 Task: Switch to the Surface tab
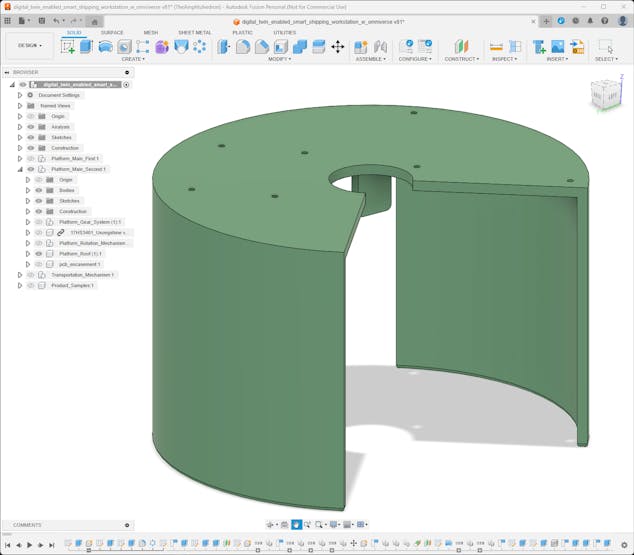(112, 32)
